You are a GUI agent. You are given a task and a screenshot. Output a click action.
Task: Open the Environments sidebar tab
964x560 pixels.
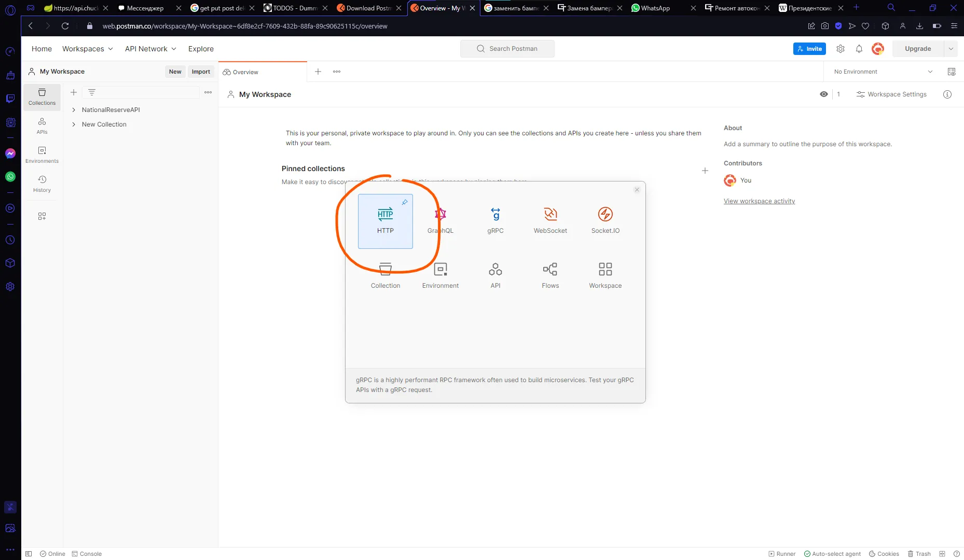click(x=42, y=155)
